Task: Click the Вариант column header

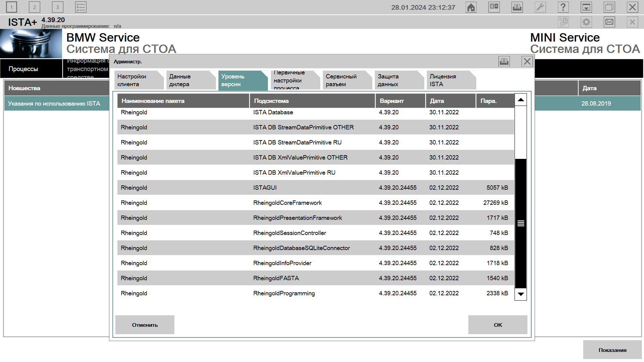Action: (400, 101)
